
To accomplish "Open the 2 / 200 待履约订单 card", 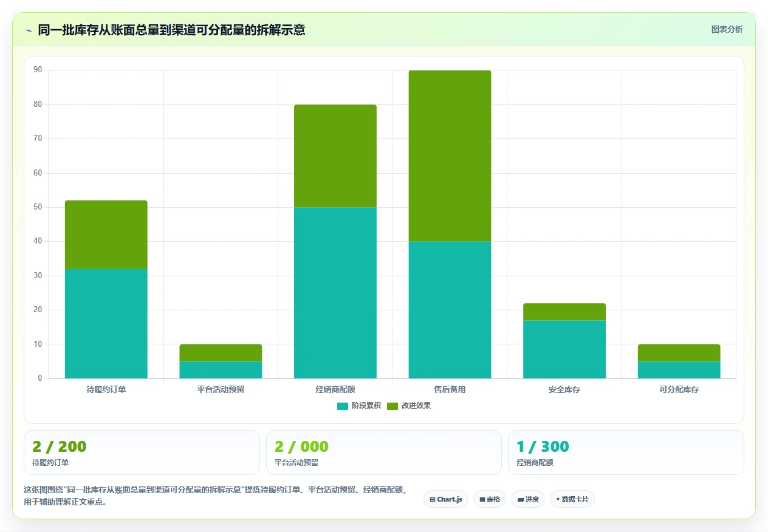I will (142, 452).
